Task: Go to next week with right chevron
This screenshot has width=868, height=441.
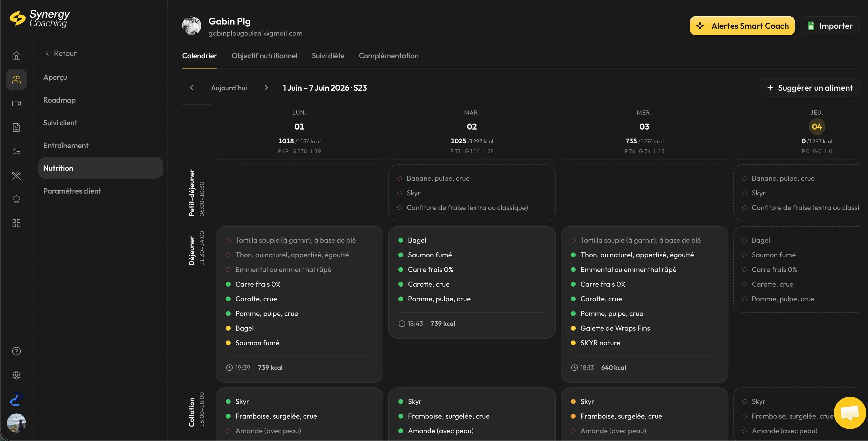Action: [266, 88]
